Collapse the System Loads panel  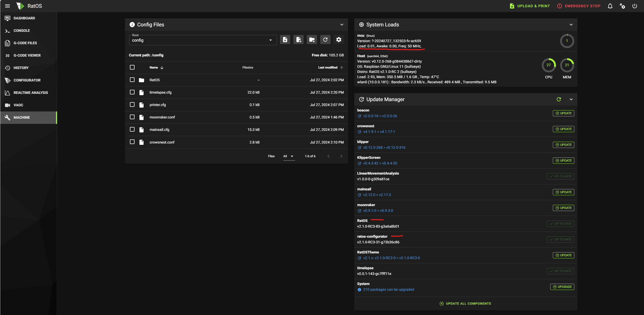[571, 25]
